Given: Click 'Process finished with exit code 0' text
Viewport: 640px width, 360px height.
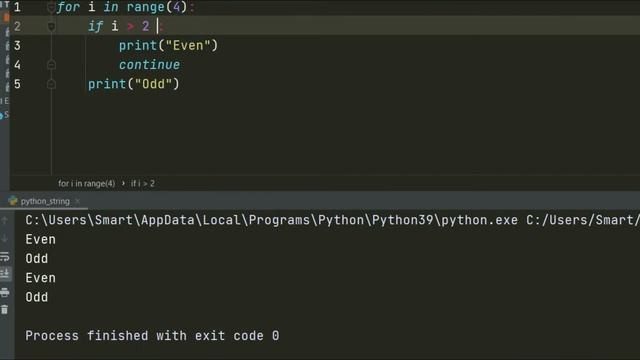Looking at the screenshot, I should tap(152, 336).
